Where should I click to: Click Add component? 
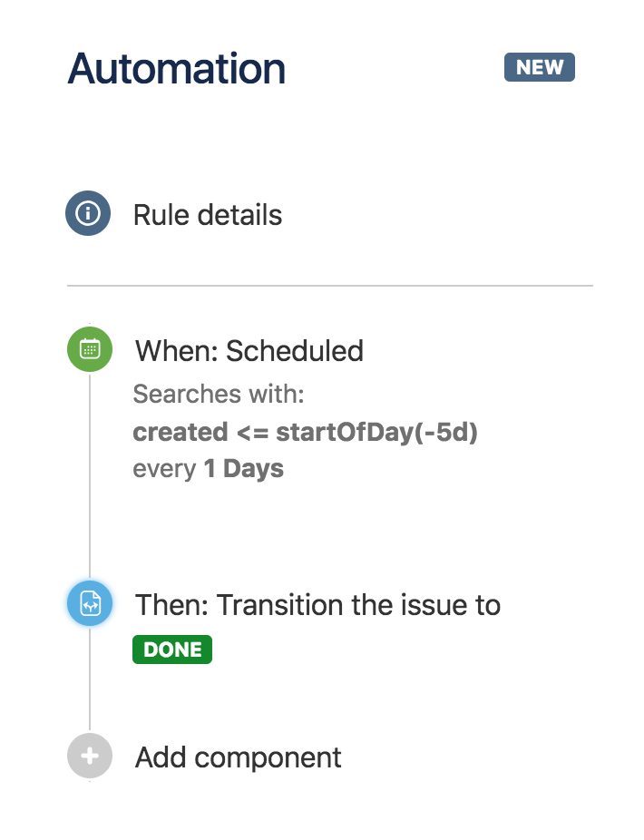pyautogui.click(x=238, y=756)
